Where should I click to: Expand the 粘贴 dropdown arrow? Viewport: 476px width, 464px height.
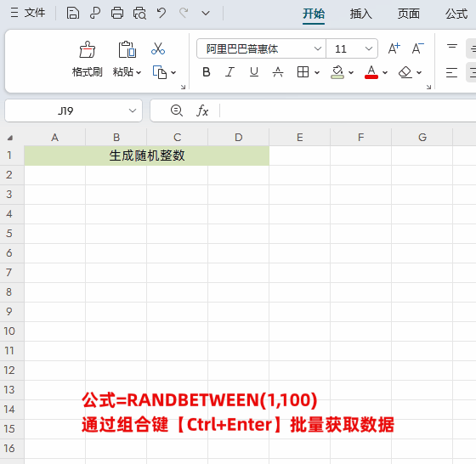click(139, 72)
